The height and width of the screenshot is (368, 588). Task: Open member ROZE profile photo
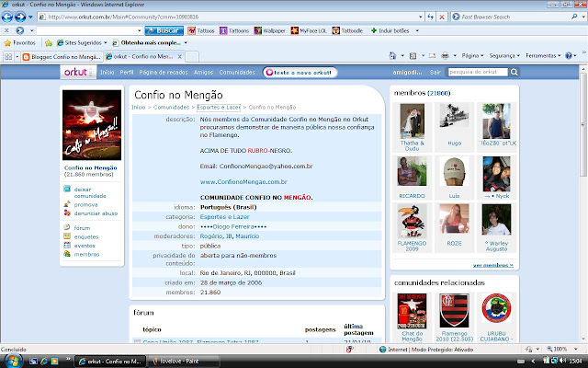tap(454, 219)
